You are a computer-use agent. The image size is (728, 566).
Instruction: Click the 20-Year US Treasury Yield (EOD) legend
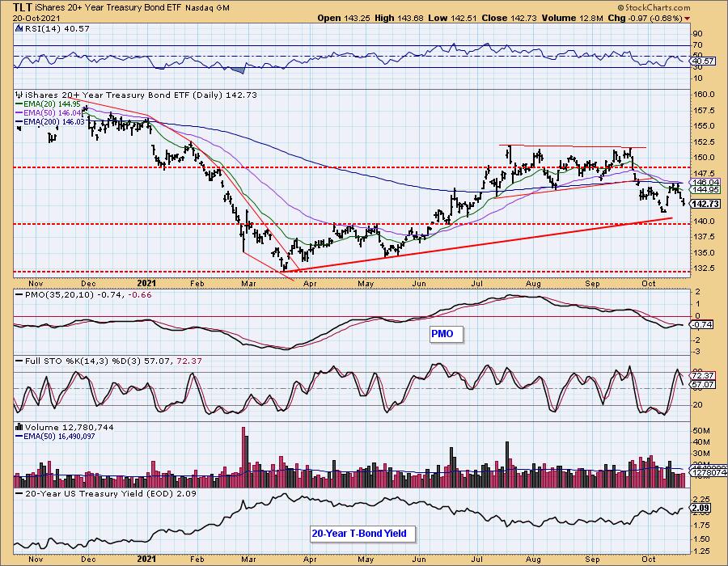pos(111,493)
